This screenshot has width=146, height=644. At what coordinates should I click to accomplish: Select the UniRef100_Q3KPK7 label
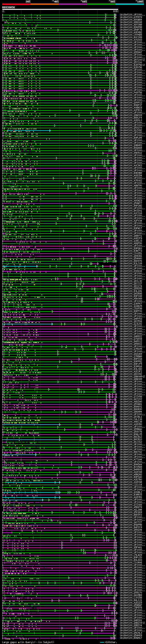pos(131,304)
